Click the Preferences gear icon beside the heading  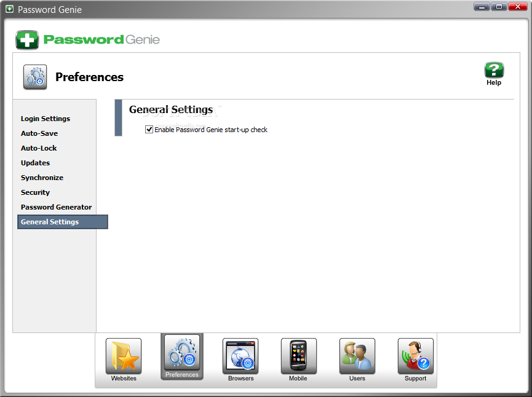click(x=35, y=77)
